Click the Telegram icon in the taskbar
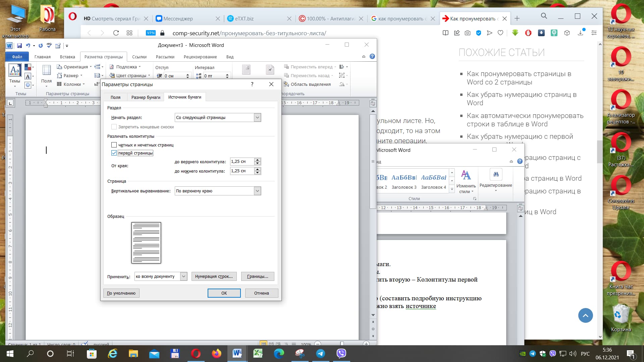Screen dimensions: 644x362 pos(321,353)
